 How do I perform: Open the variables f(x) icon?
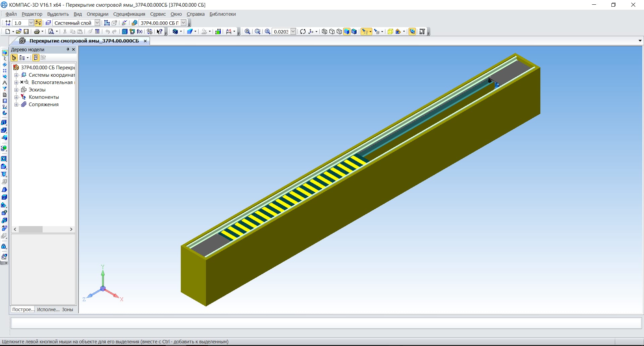coord(140,31)
